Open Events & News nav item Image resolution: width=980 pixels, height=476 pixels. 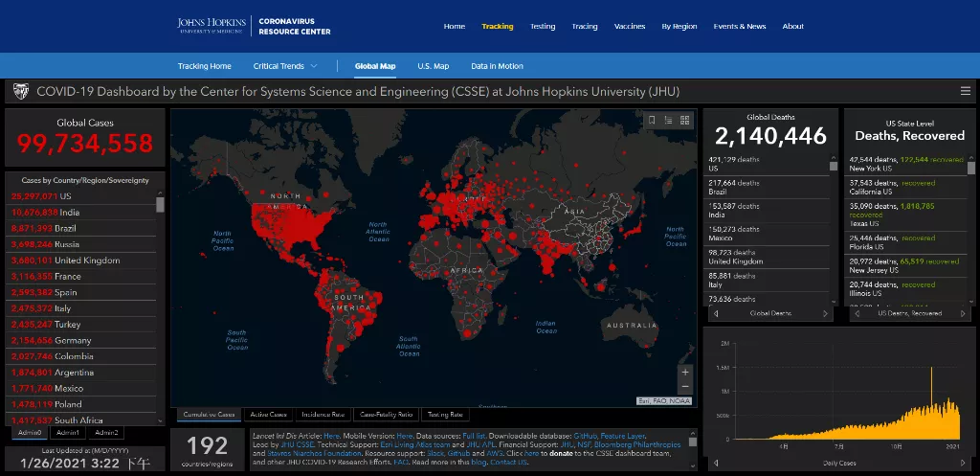click(740, 26)
